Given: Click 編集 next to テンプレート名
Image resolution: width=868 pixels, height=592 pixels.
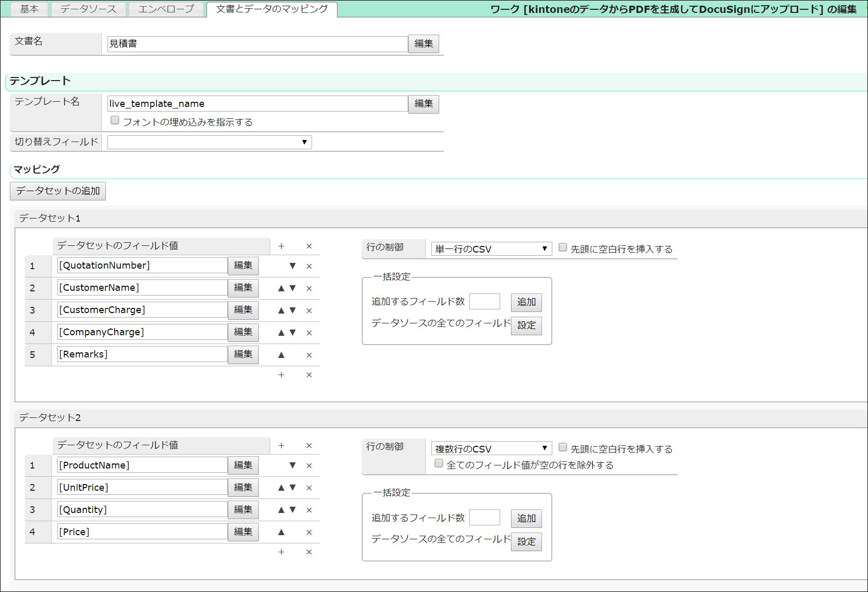Looking at the screenshot, I should tap(423, 104).
